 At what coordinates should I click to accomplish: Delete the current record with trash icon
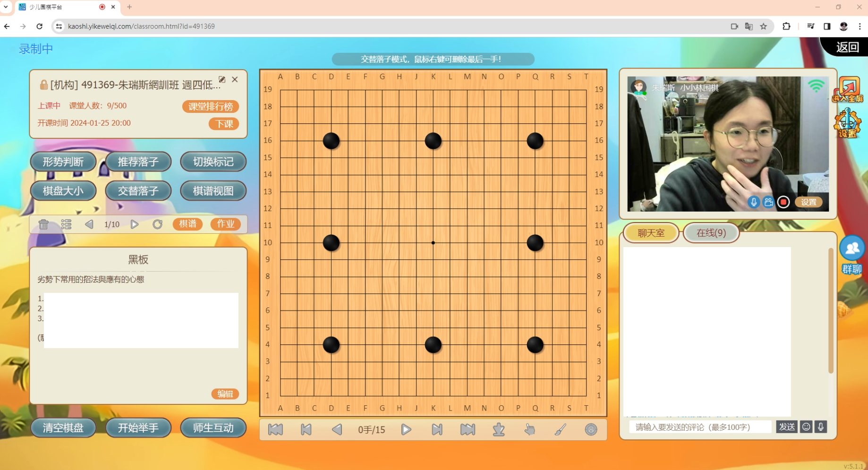pos(43,224)
